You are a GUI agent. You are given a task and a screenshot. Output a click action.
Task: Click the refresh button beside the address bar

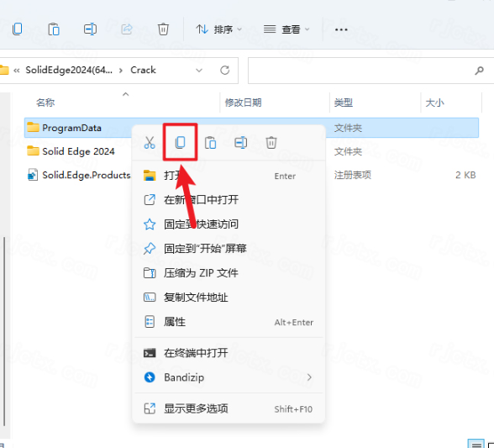click(224, 70)
